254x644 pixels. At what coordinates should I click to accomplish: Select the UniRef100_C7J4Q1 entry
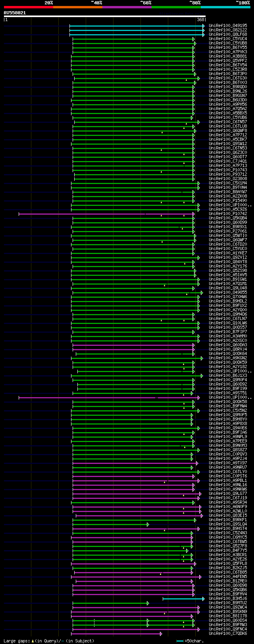click(x=228, y=161)
